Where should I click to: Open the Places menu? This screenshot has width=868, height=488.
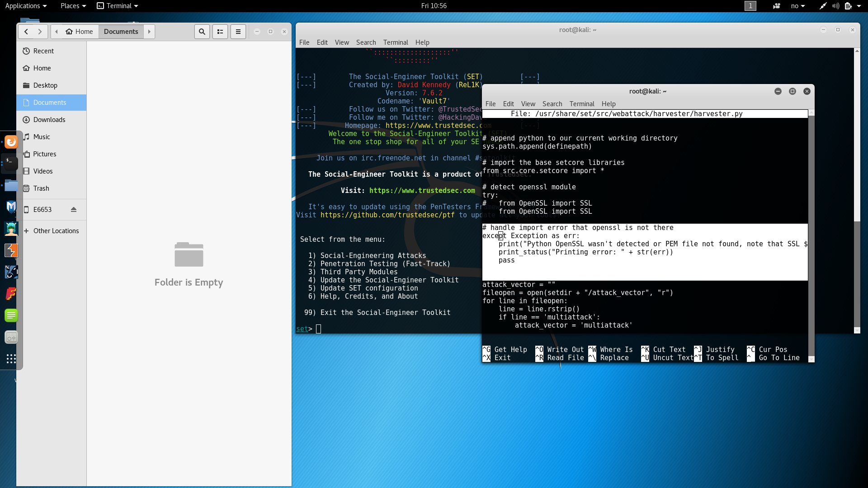[73, 6]
